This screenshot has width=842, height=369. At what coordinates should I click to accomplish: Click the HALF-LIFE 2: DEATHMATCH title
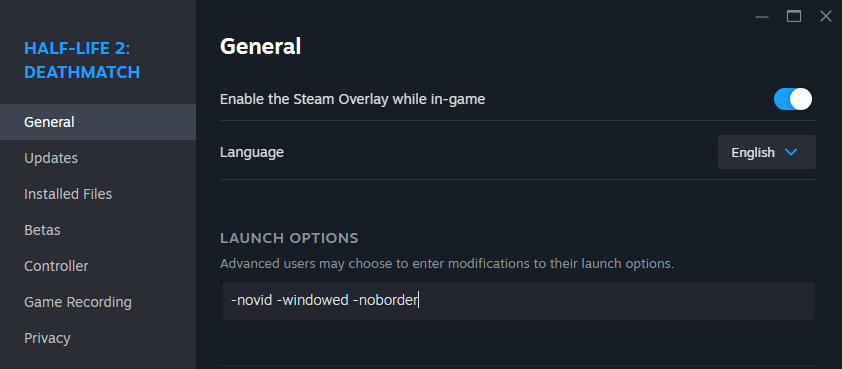[82, 60]
